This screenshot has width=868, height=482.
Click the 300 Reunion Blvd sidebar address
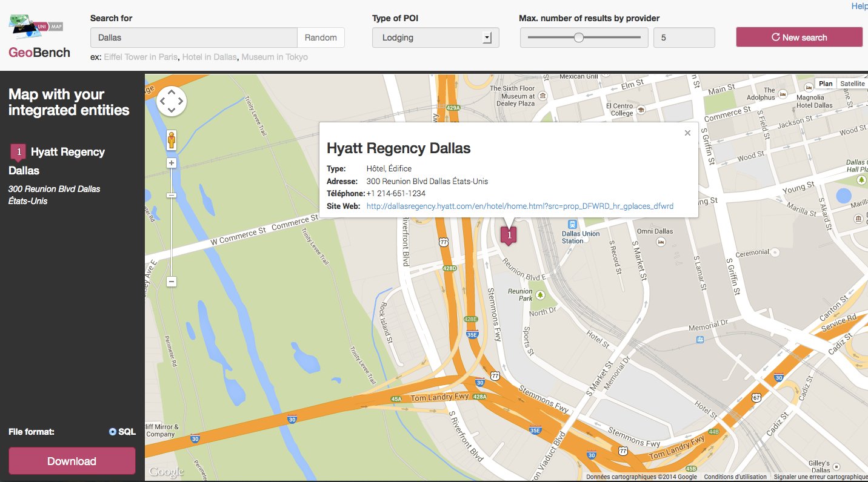[55, 195]
